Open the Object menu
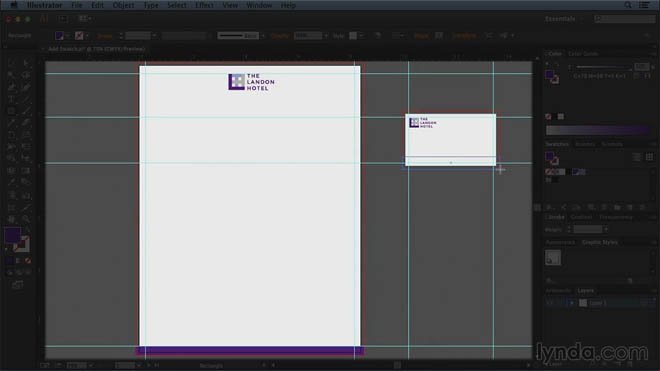The width and height of the screenshot is (660, 371). point(123,5)
